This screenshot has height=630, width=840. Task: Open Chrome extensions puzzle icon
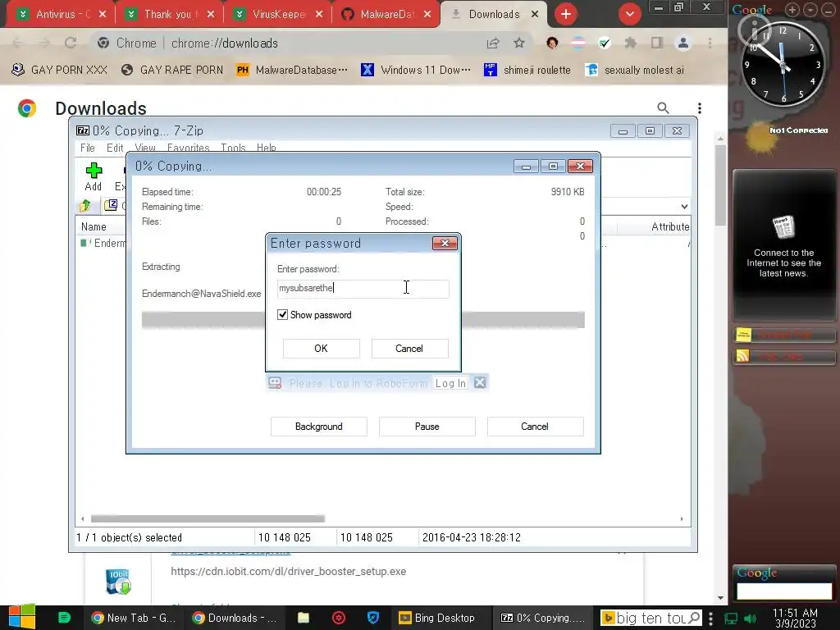point(631,43)
